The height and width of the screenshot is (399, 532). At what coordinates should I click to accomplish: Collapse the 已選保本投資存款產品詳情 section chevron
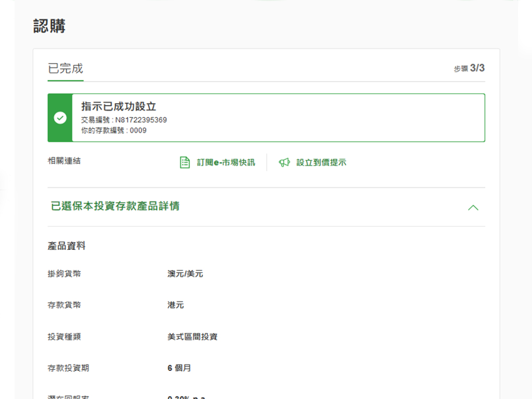(x=473, y=207)
